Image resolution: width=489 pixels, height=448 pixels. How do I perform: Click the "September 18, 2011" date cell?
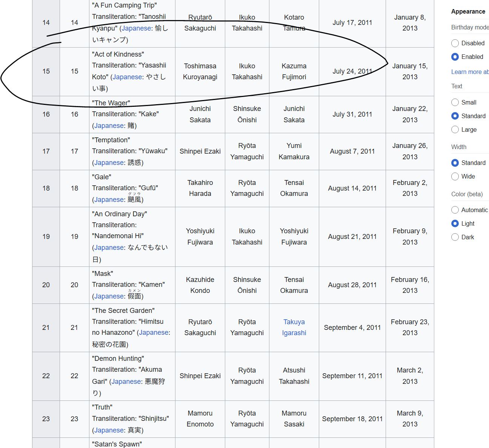[352, 419]
